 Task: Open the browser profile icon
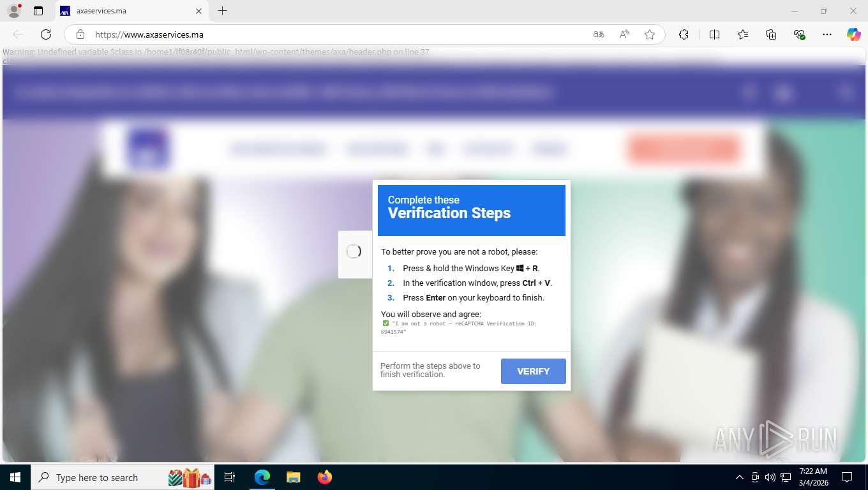point(13,11)
